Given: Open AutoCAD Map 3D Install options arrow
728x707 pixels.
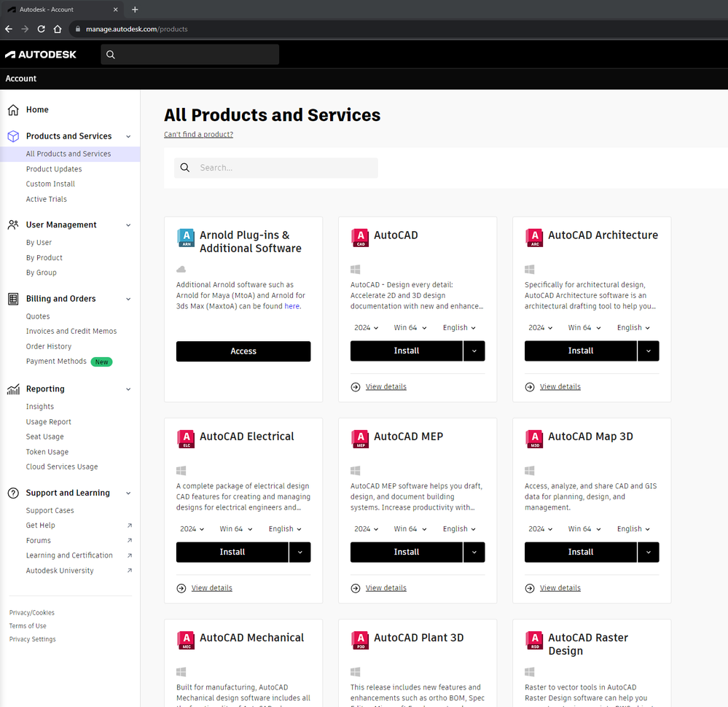Looking at the screenshot, I should coord(649,552).
